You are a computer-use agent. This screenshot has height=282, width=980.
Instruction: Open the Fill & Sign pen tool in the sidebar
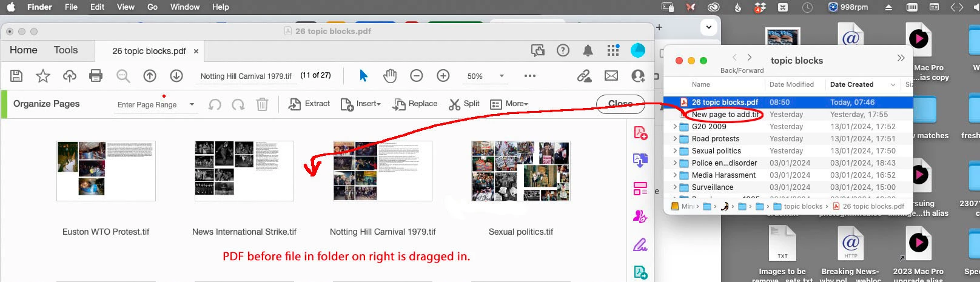point(640,244)
